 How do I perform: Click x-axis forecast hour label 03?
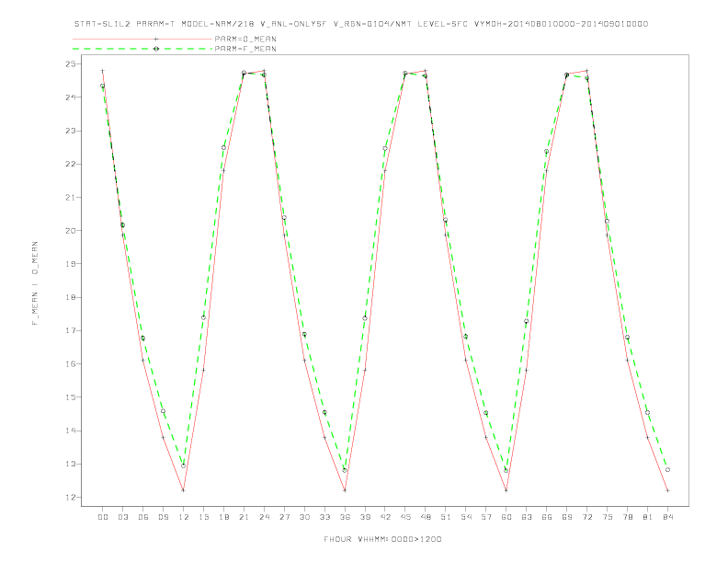122,517
